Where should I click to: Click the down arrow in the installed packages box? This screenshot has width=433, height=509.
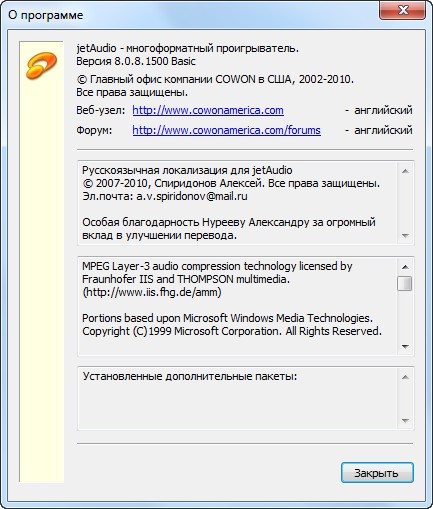(405, 421)
